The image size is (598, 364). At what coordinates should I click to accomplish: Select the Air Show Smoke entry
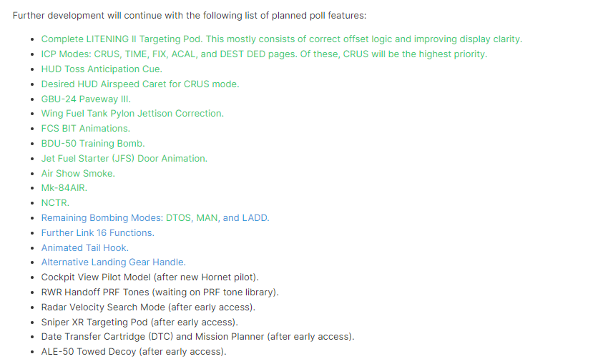[78, 174]
